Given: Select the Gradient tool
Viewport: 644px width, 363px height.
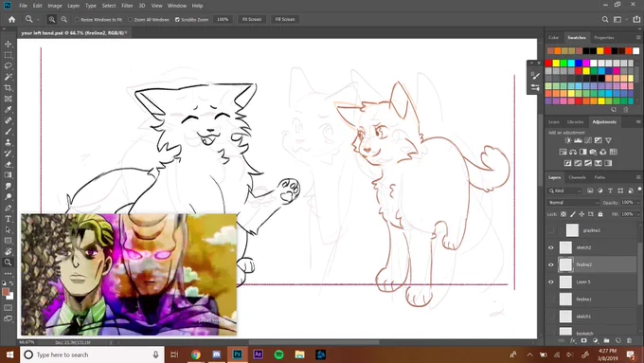Looking at the screenshot, I should 8,175.
